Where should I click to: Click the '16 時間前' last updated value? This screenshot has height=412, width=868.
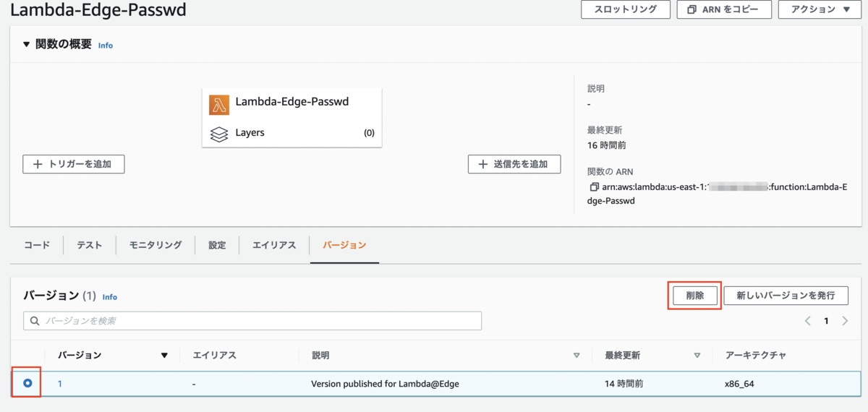pos(607,145)
